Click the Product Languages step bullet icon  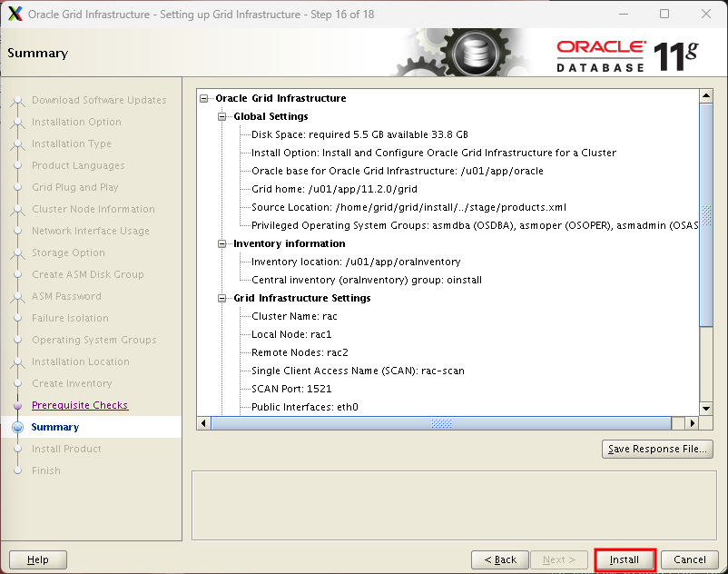17,165
